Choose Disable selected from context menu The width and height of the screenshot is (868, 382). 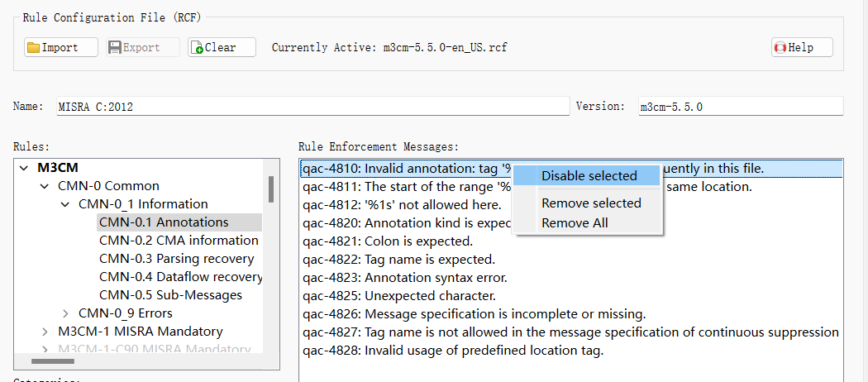click(589, 175)
